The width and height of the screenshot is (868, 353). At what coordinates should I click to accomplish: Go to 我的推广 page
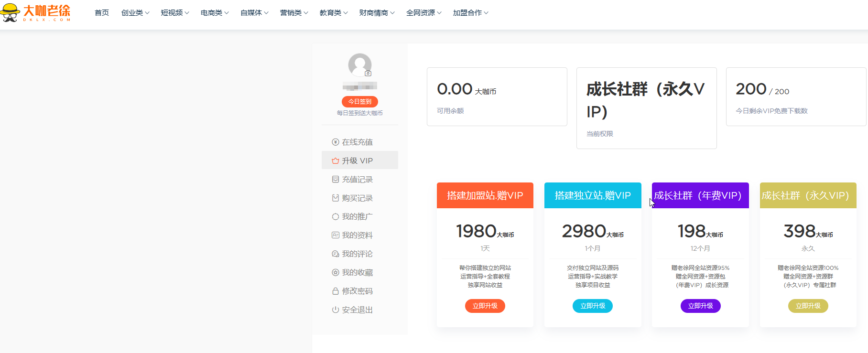(359, 216)
